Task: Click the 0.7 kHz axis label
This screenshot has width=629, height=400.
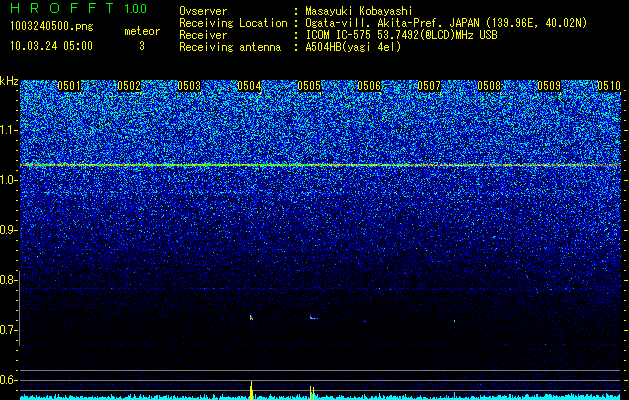Action: pyautogui.click(x=7, y=330)
